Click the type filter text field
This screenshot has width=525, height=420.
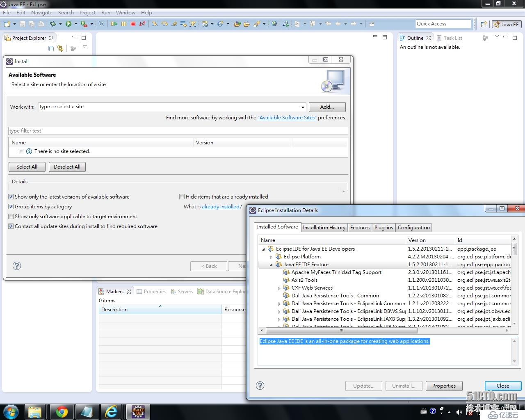(178, 131)
